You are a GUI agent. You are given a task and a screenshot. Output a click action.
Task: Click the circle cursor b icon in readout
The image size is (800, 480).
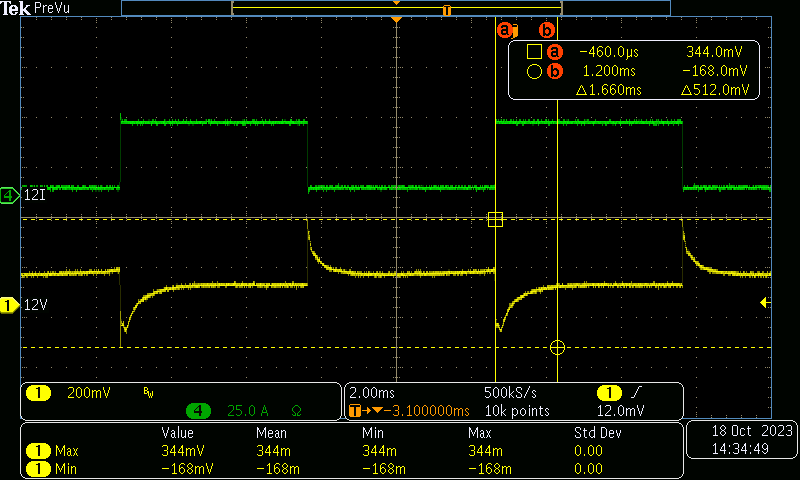coord(534,71)
